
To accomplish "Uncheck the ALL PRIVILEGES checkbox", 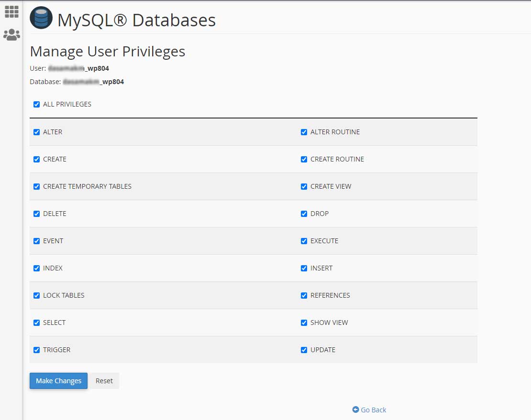I will coord(37,104).
